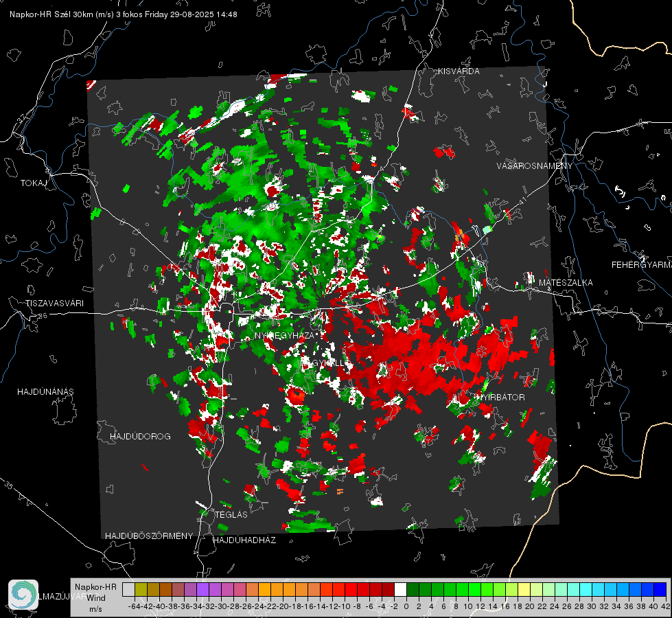The width and height of the screenshot is (672, 618).
Task: Click the 42 legend value label
Action: (x=666, y=606)
